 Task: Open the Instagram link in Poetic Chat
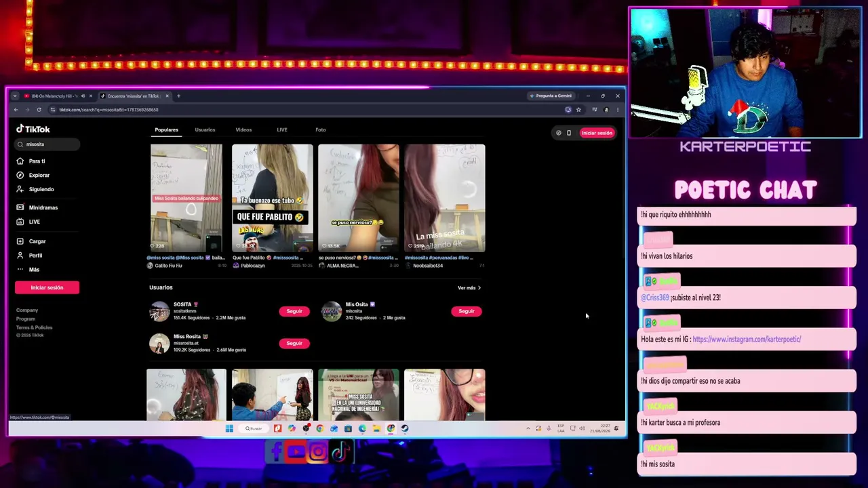(747, 339)
